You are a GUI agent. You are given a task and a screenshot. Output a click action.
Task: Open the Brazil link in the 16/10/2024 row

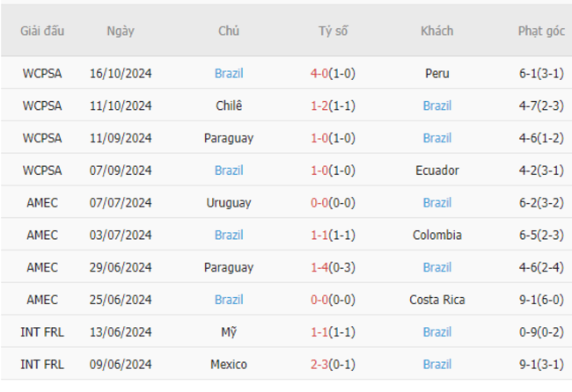pos(229,73)
